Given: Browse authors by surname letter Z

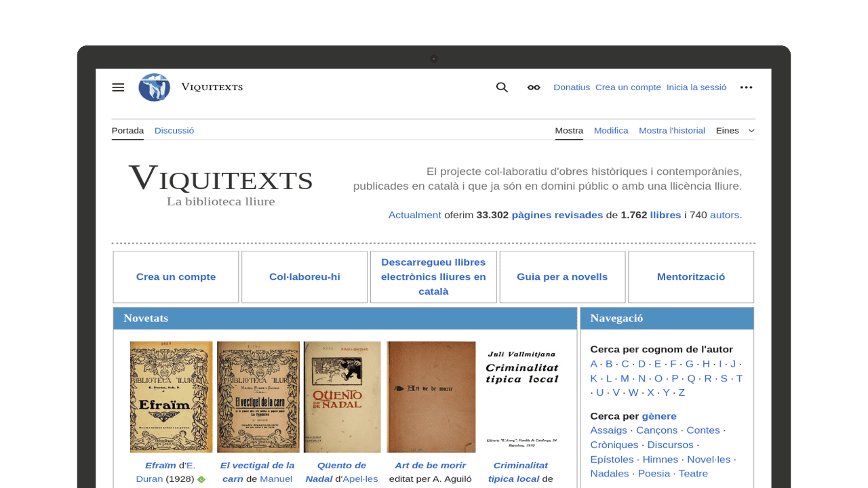Looking at the screenshot, I should [x=682, y=392].
